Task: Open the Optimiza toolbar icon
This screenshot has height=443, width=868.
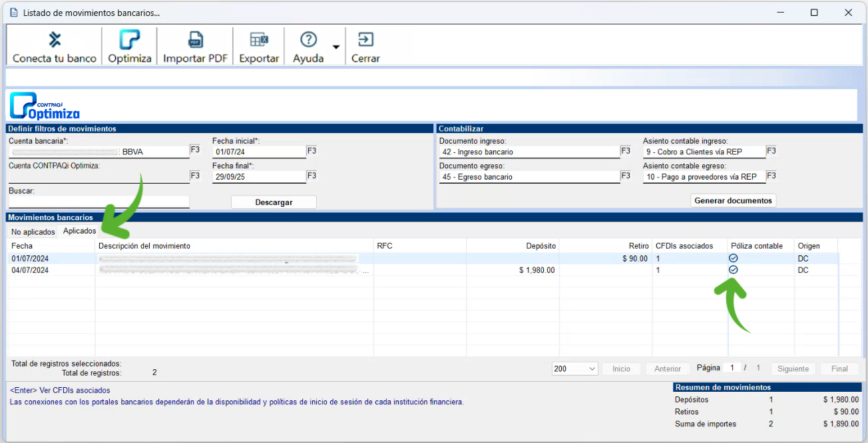Action: pos(129,40)
